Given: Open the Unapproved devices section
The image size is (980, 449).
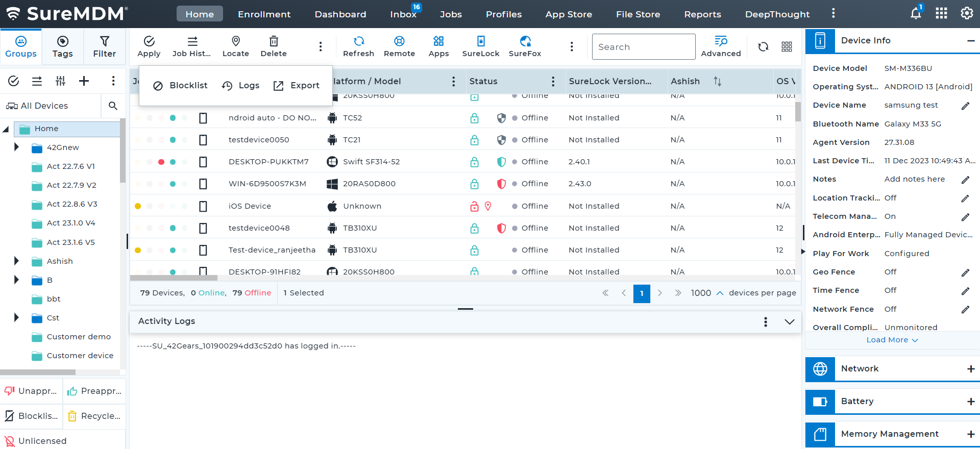Looking at the screenshot, I should (31, 391).
